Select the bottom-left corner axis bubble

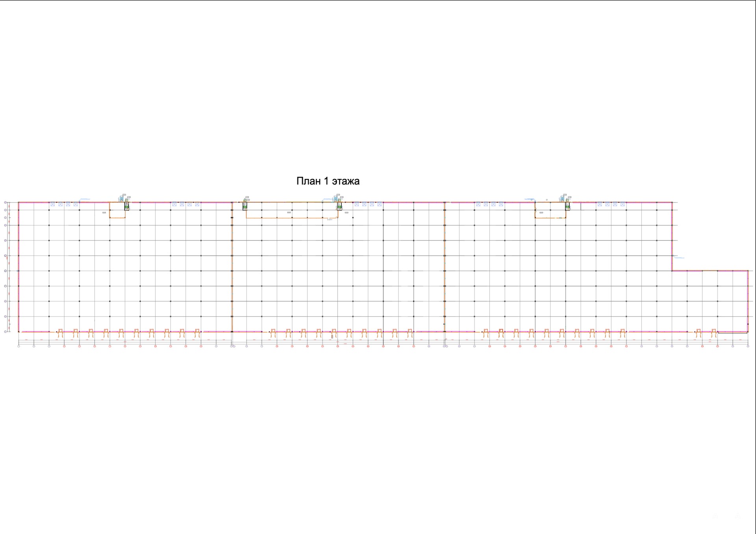point(19,346)
